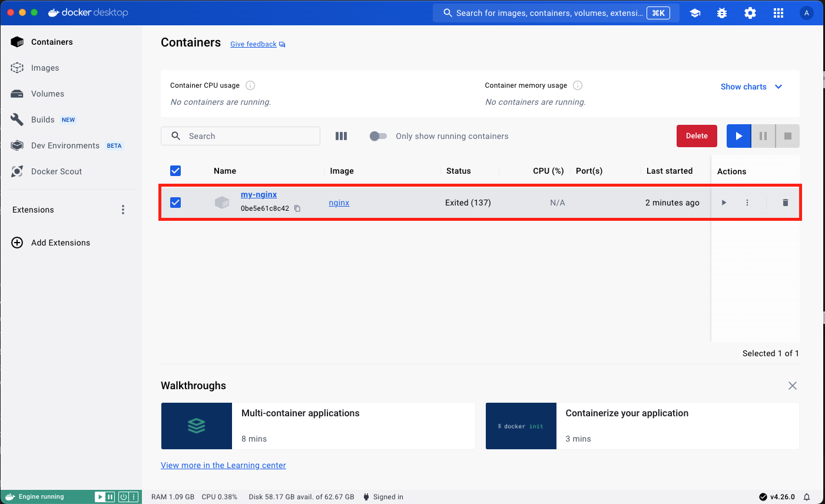The height and width of the screenshot is (504, 825).
Task: Uncheck the select-all header checkbox
Action: tap(175, 171)
